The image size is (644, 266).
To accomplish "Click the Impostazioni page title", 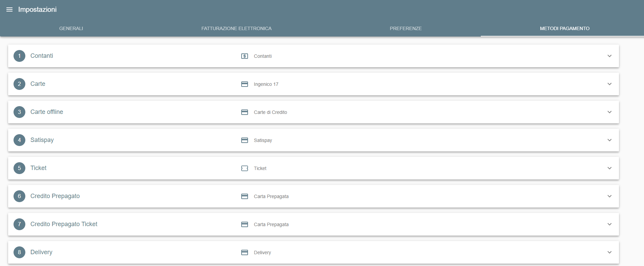I will (x=38, y=9).
